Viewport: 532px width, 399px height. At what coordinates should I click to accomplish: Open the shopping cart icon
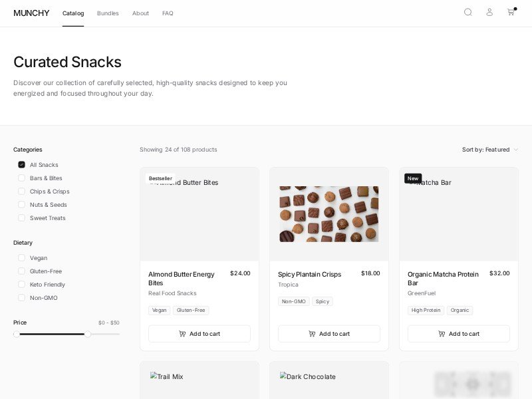click(511, 12)
